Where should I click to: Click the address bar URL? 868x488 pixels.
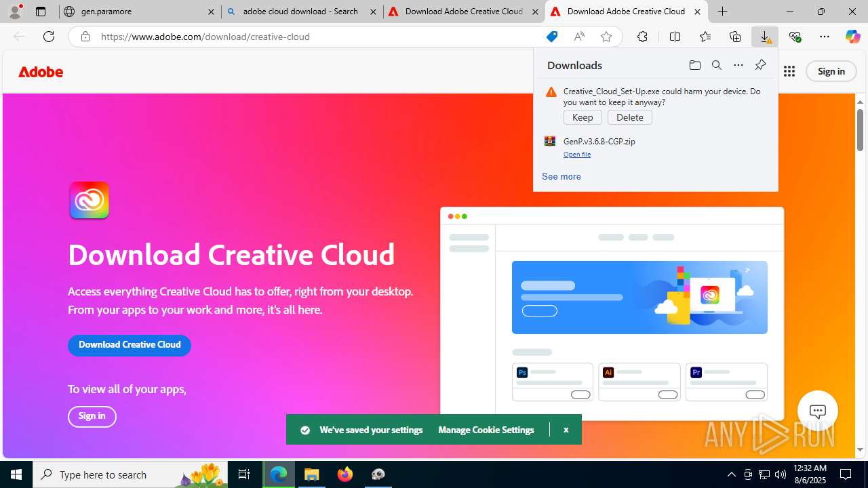click(x=205, y=37)
